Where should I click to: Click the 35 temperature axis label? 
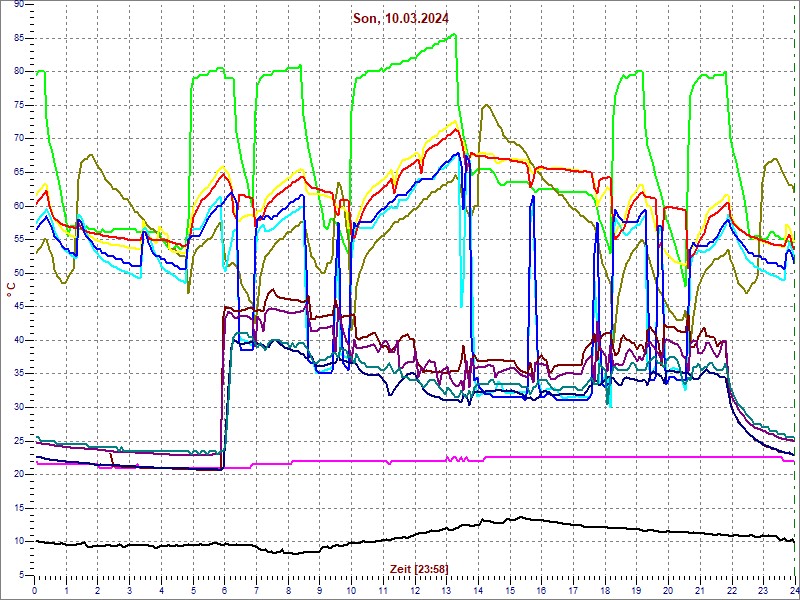pos(19,374)
